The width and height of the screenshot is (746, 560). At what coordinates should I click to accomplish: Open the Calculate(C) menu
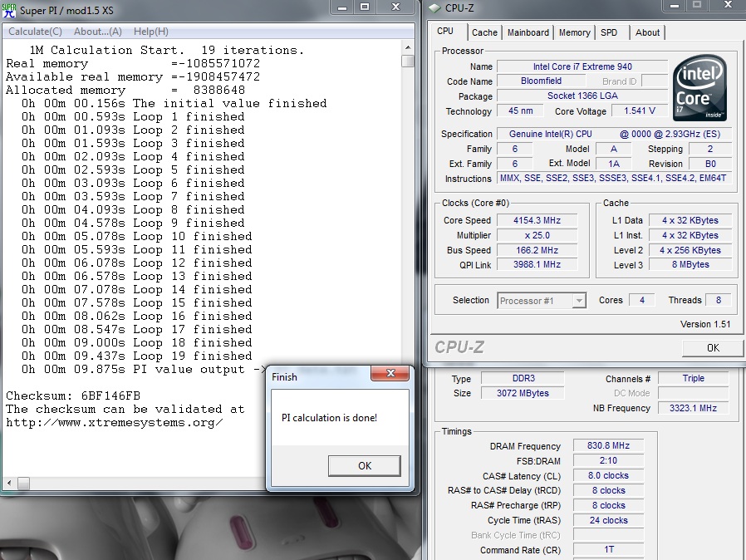(x=35, y=32)
